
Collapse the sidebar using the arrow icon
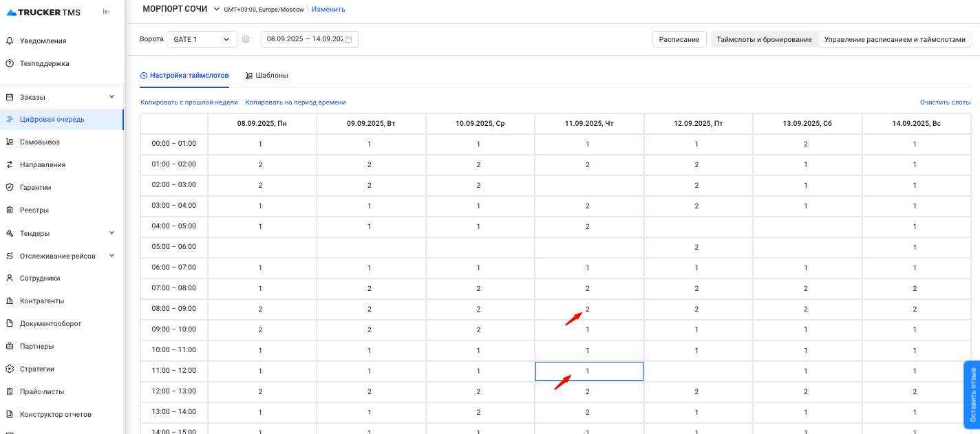point(106,12)
